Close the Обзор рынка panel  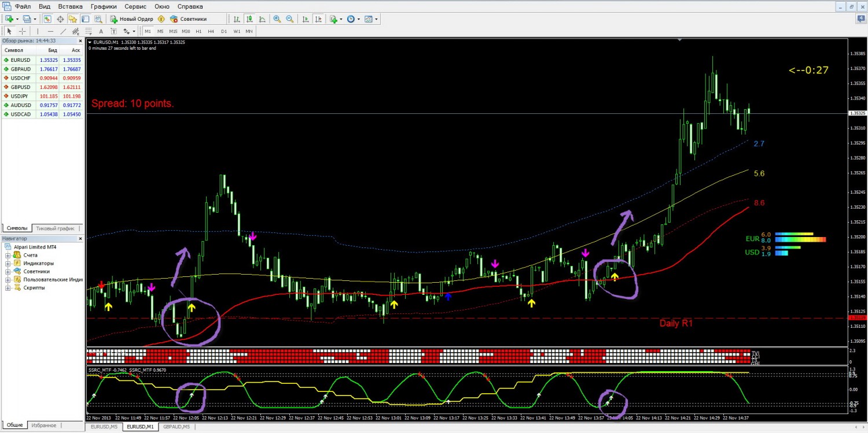click(80, 41)
